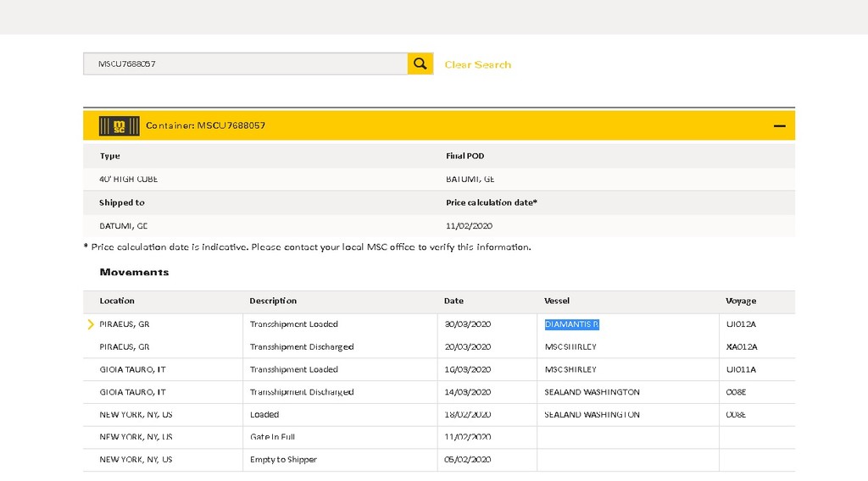
Task: Focus the container number search field
Action: tap(245, 64)
